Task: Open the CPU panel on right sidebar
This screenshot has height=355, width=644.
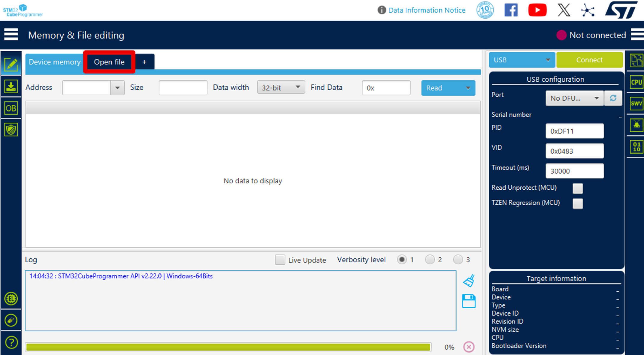Action: coord(636,82)
